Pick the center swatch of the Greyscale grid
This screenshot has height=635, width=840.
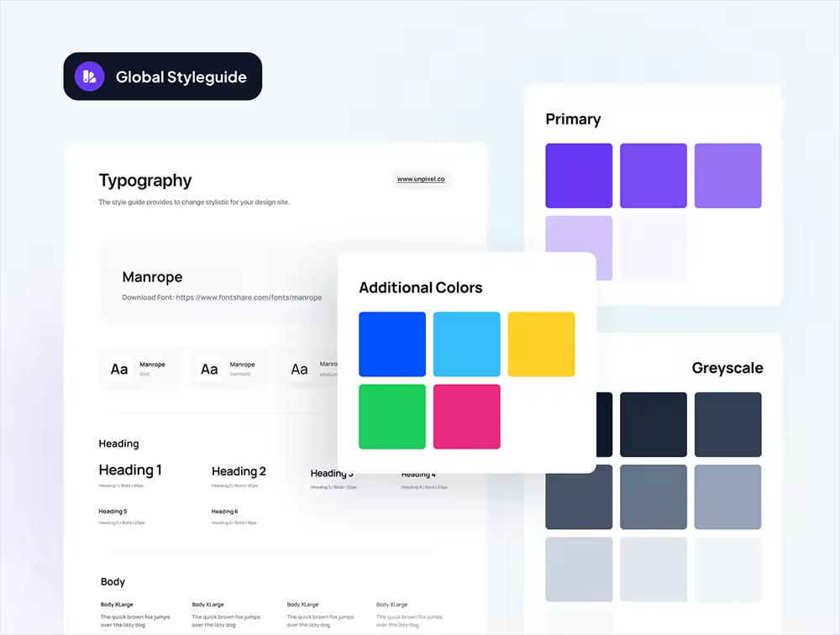[x=653, y=496]
